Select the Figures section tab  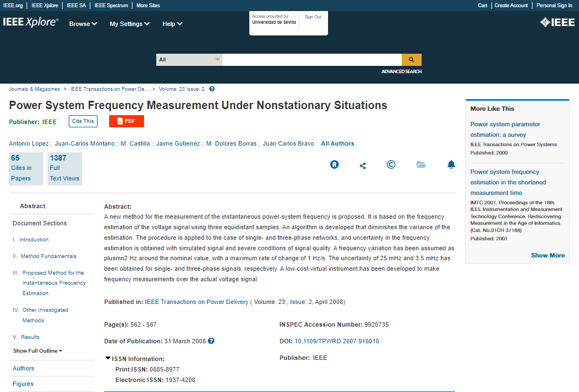[x=23, y=384]
